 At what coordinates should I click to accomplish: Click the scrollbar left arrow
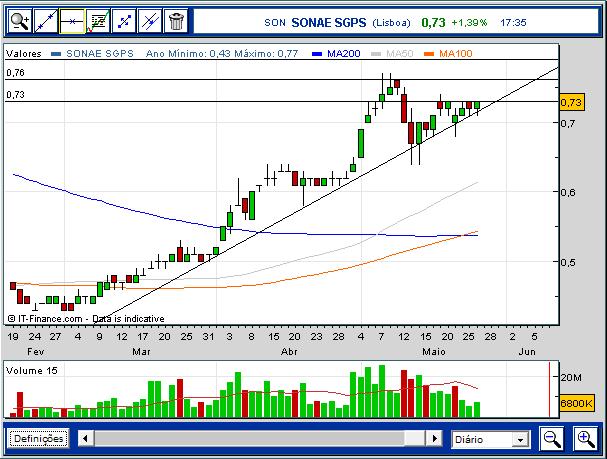(86, 439)
